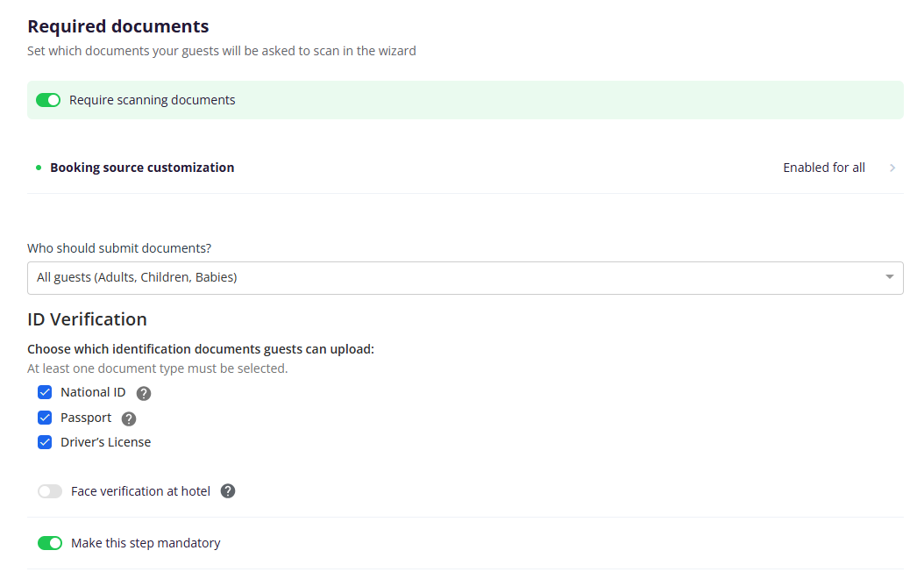Click the Driver's License label text
Screen dimensions: 924x572
tap(105, 442)
